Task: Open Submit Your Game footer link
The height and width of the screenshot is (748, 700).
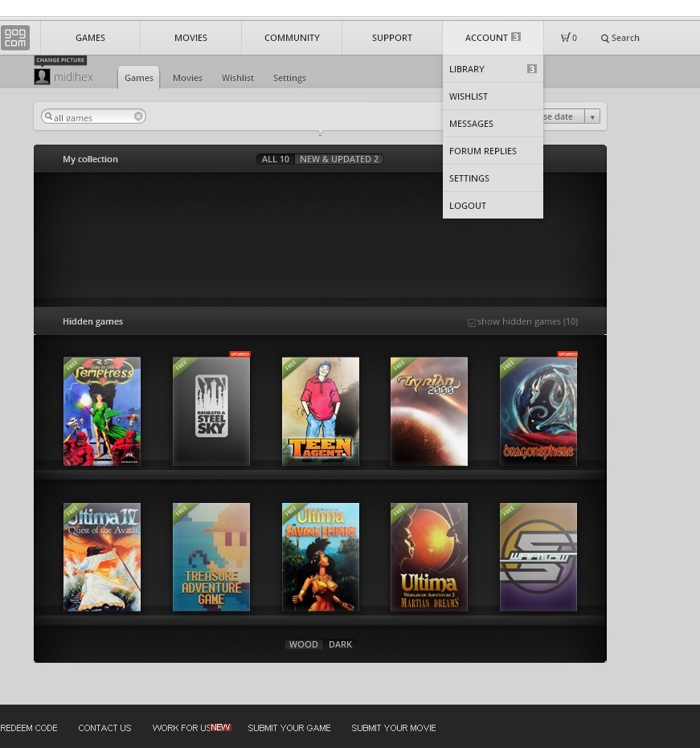Action: (289, 728)
